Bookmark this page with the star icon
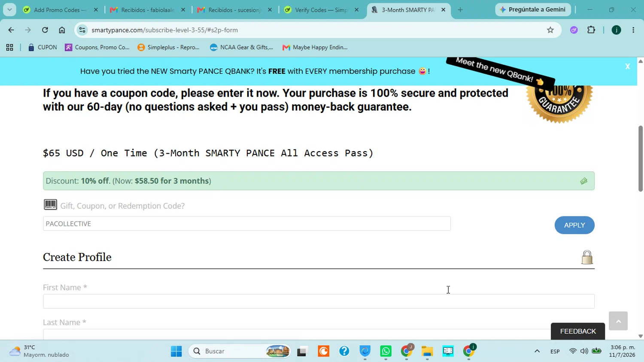The width and height of the screenshot is (644, 362). pos(550,30)
